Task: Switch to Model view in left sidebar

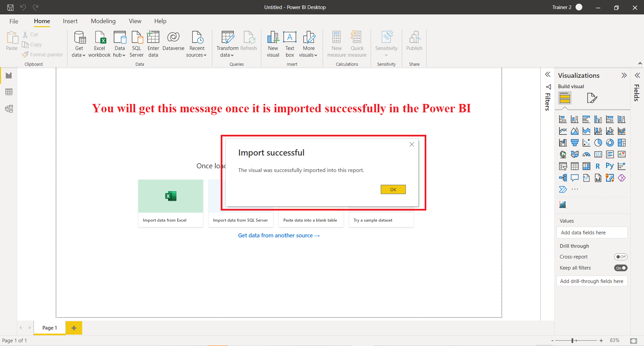Action: (9, 109)
